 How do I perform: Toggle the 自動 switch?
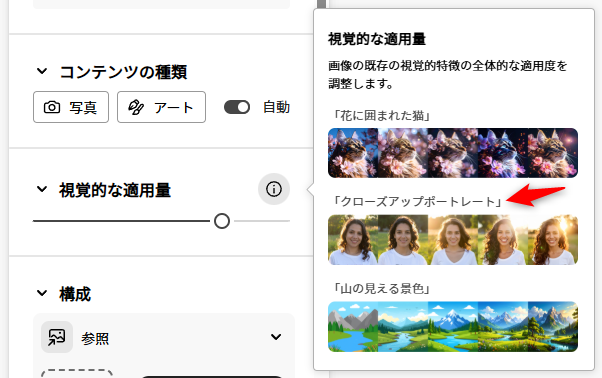(x=237, y=107)
